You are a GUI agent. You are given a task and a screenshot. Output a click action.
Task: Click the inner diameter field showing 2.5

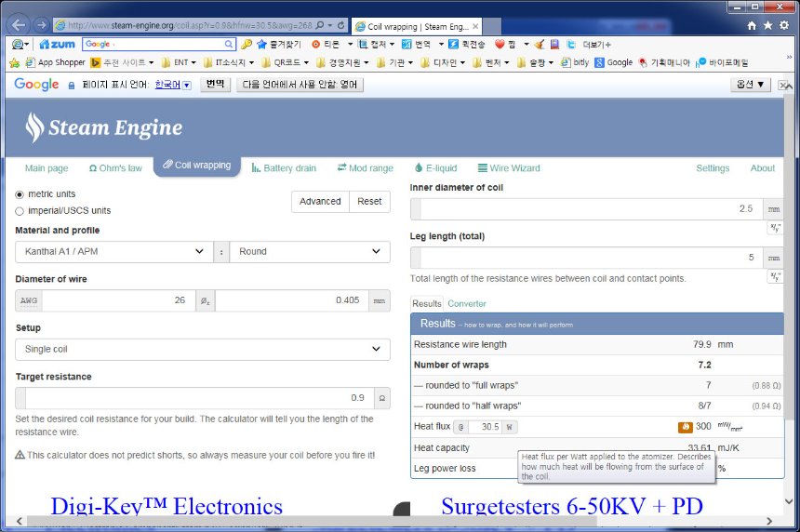click(592, 209)
